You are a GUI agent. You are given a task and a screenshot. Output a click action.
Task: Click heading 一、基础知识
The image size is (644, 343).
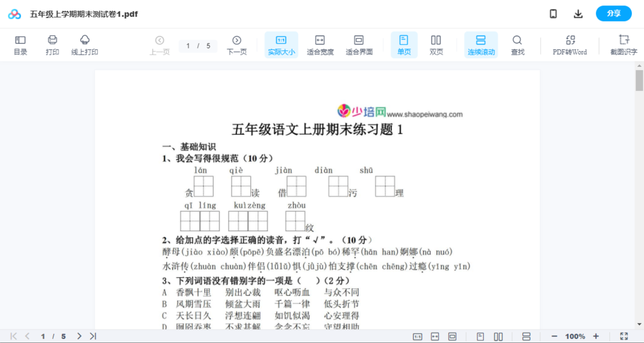pyautogui.click(x=189, y=147)
